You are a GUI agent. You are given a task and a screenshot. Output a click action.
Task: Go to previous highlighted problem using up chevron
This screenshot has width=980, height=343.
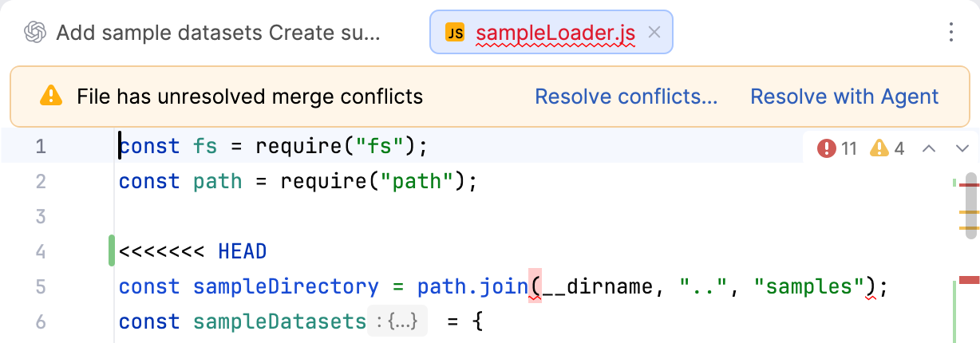[928, 148]
